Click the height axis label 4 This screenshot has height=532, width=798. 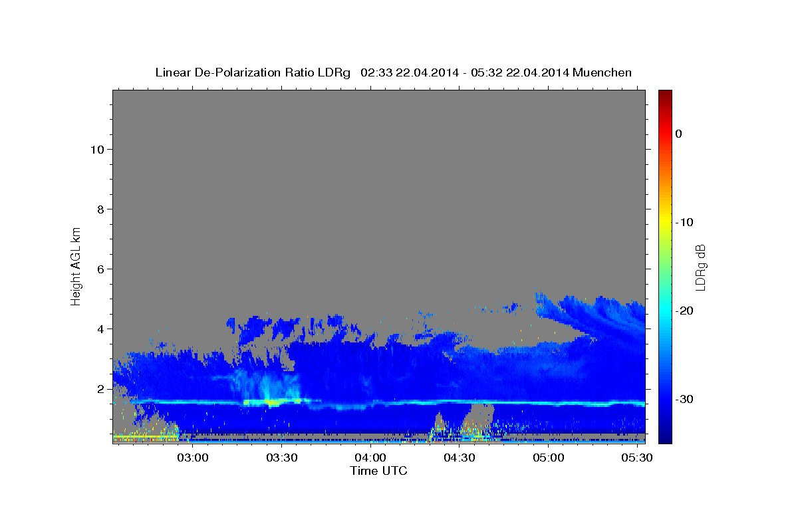click(x=100, y=329)
